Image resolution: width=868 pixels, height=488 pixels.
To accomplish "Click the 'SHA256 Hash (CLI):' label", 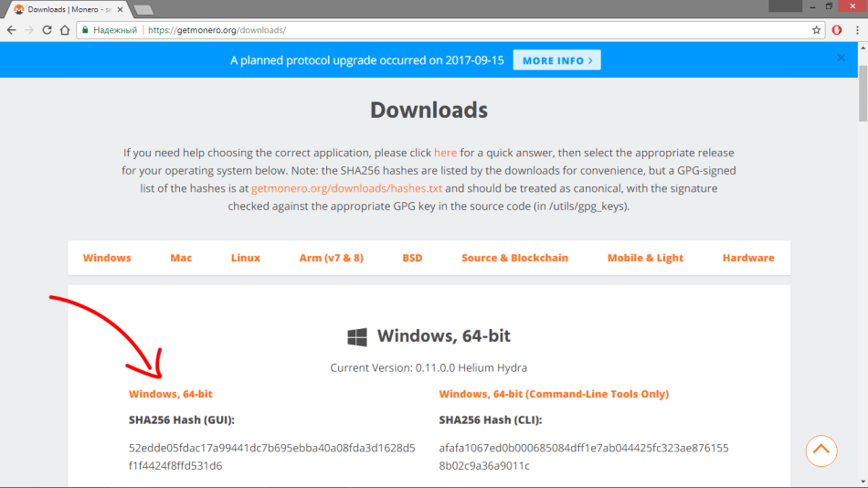I will (491, 419).
